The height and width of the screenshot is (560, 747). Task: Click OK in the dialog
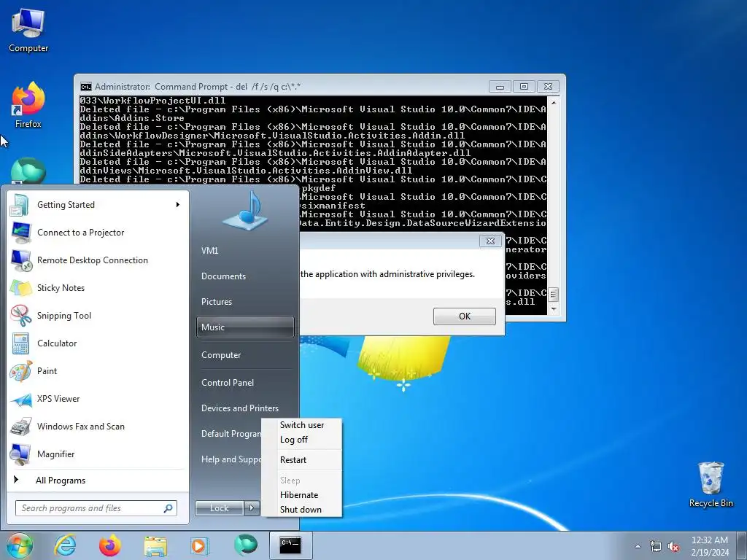click(465, 316)
